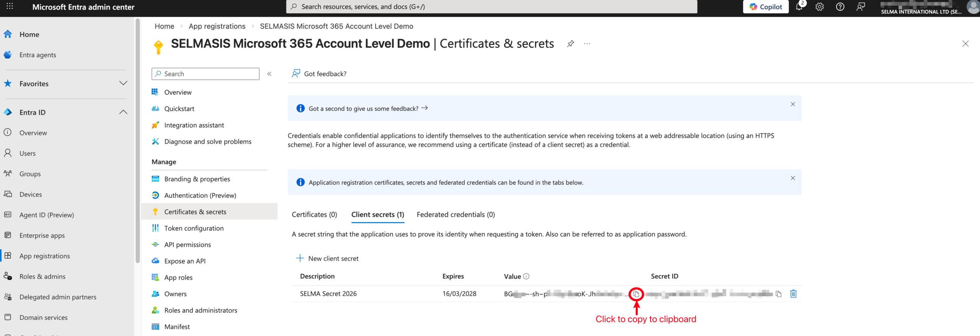Open the help question mark icon

coord(840,7)
